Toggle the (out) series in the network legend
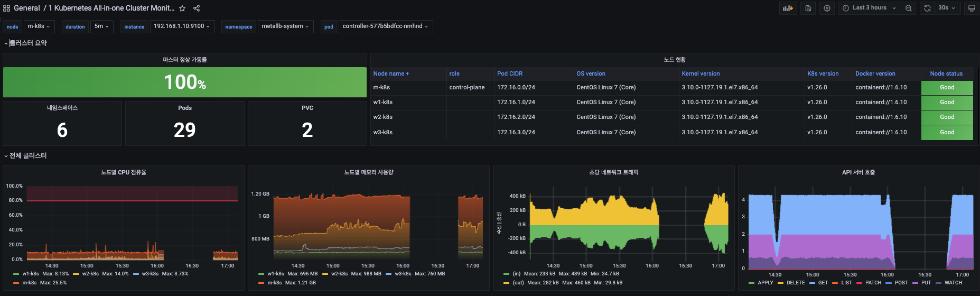 click(x=518, y=283)
